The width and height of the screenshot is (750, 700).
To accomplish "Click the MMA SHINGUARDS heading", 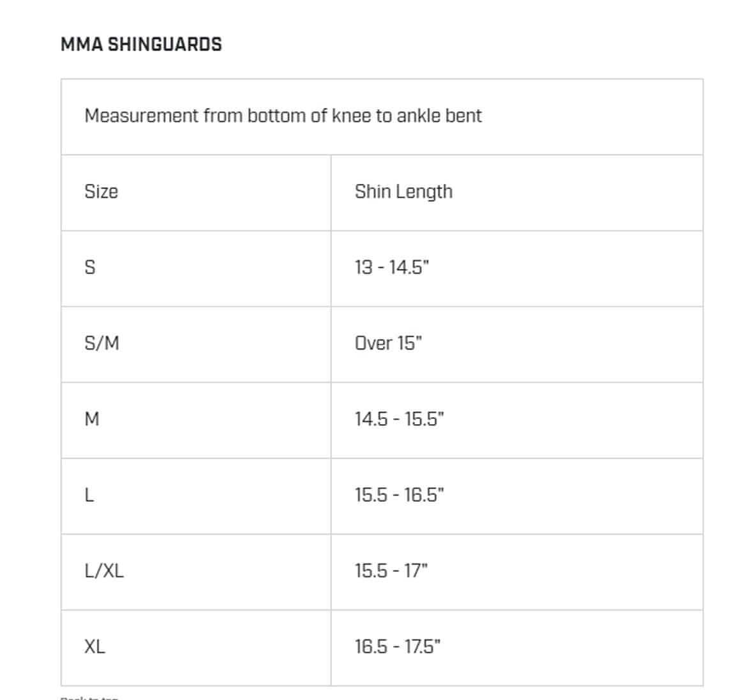I will 141,44.
